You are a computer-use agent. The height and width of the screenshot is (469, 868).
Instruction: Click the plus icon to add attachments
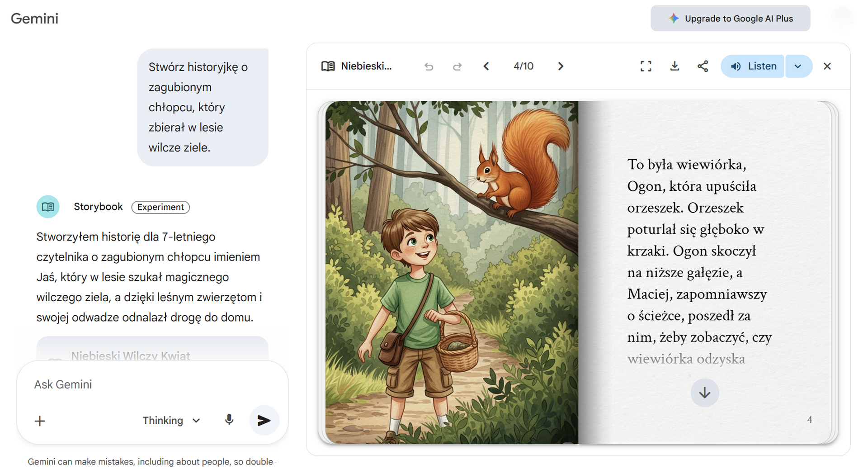(x=40, y=421)
